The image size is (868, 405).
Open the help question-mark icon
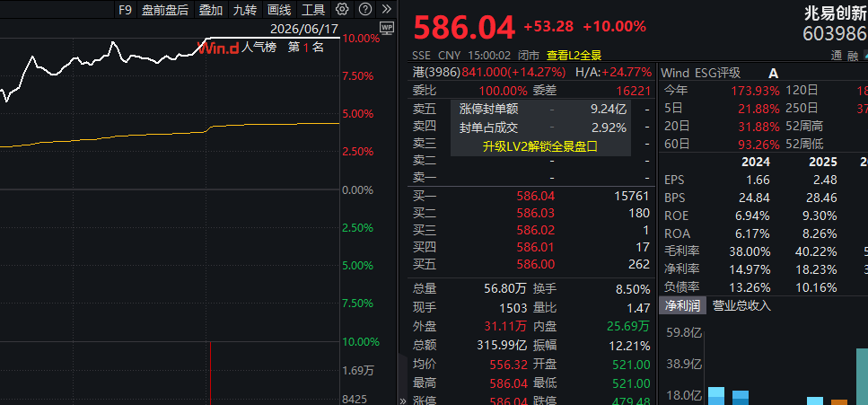click(x=364, y=9)
